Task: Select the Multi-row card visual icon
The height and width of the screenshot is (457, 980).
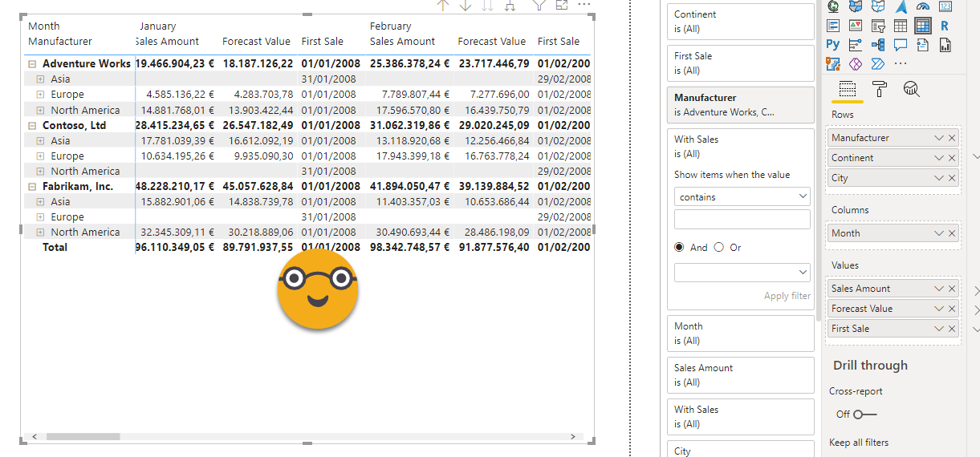Action: pos(833,26)
